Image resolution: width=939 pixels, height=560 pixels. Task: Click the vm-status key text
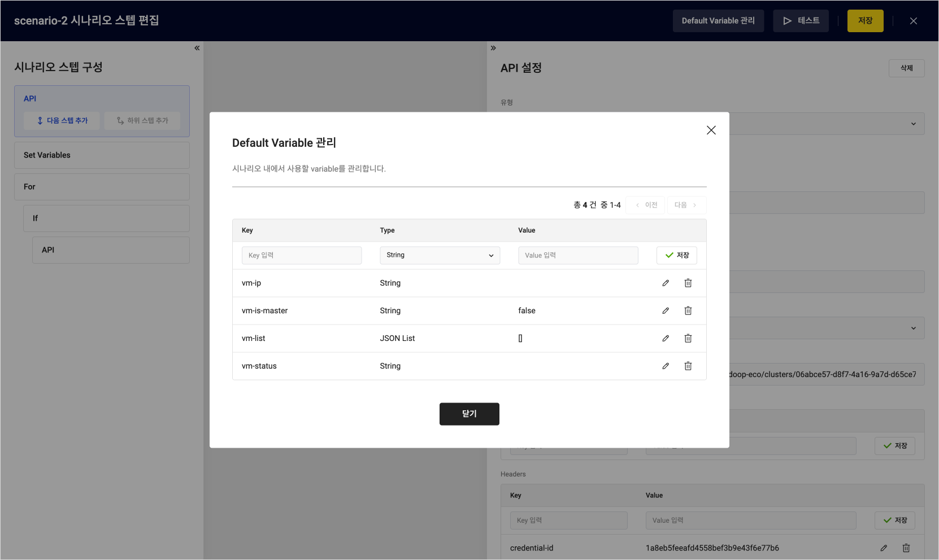point(259,366)
